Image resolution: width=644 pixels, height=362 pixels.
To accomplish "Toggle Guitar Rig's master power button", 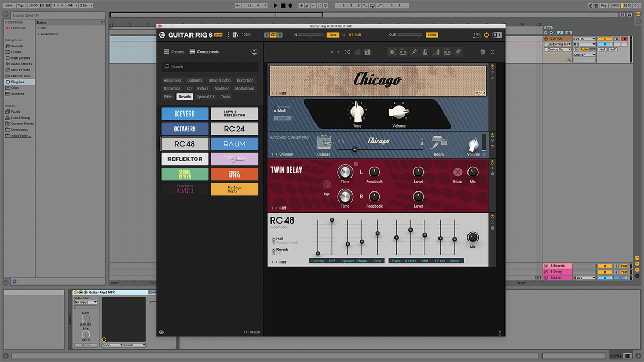I will tap(486, 34).
